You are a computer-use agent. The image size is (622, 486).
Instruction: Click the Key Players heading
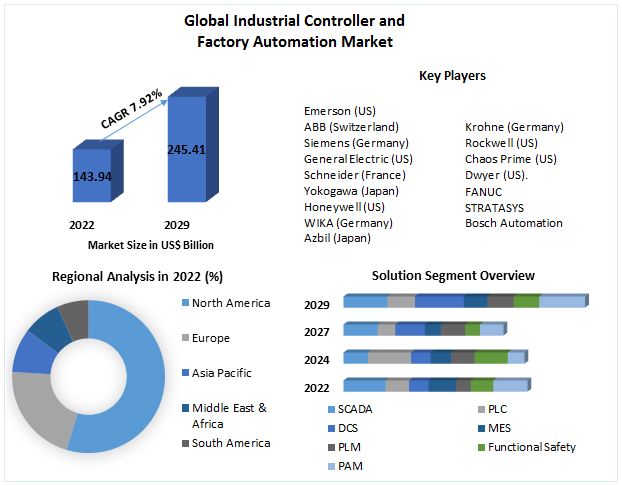[x=452, y=75]
